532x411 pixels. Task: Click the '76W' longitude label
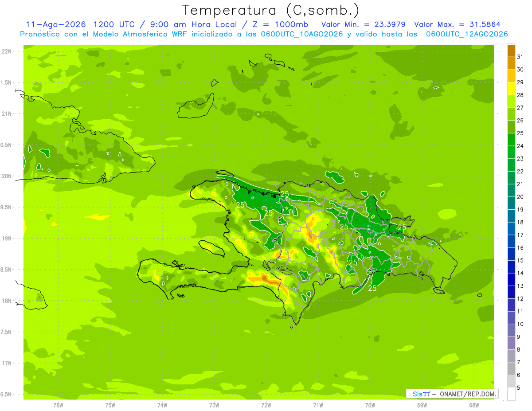point(58,405)
